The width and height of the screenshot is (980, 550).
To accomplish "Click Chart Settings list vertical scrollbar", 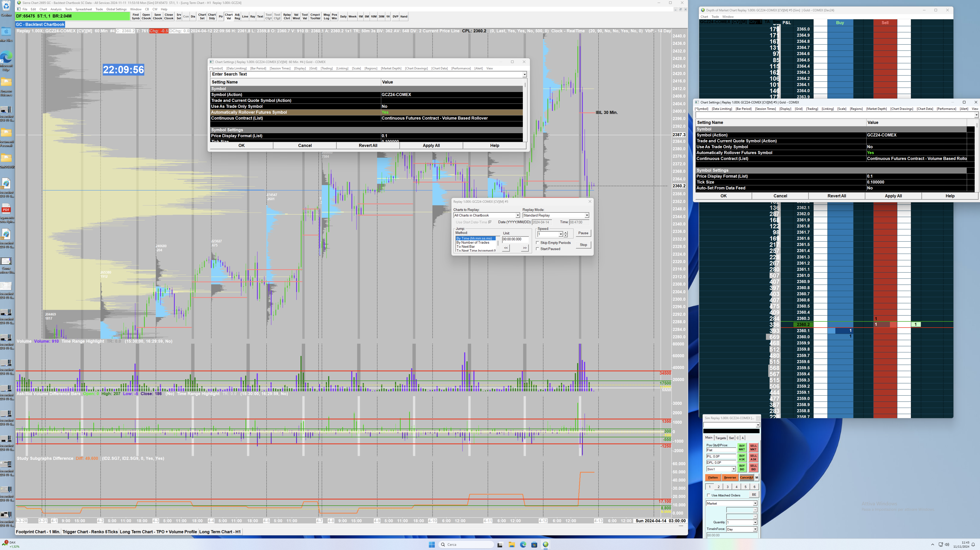I will coord(525,110).
